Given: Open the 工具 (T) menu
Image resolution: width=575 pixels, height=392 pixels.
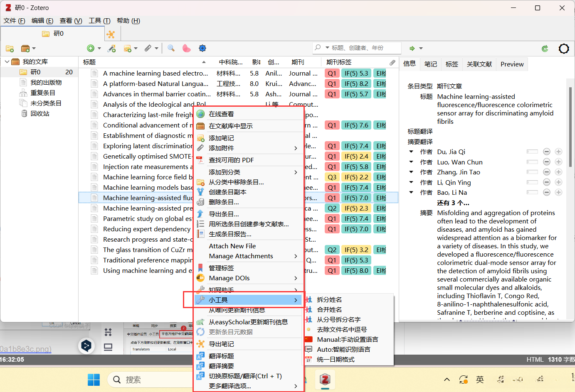Looking at the screenshot, I should [99, 21].
